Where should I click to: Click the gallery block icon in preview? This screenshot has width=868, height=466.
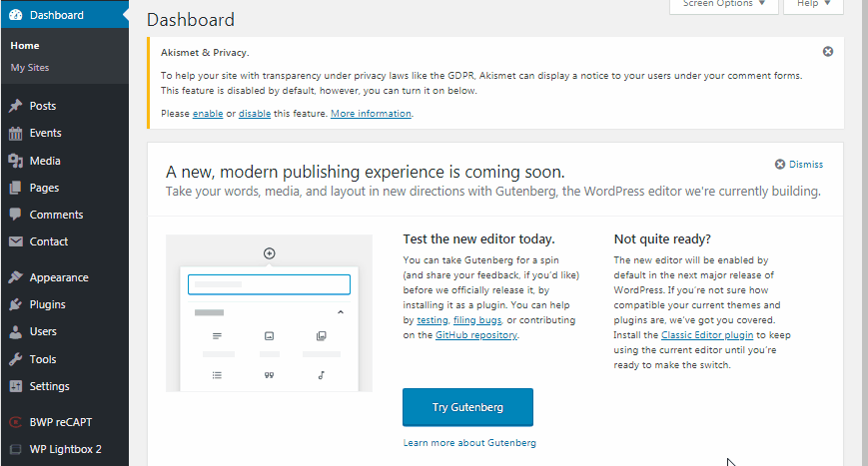pyautogui.click(x=321, y=336)
